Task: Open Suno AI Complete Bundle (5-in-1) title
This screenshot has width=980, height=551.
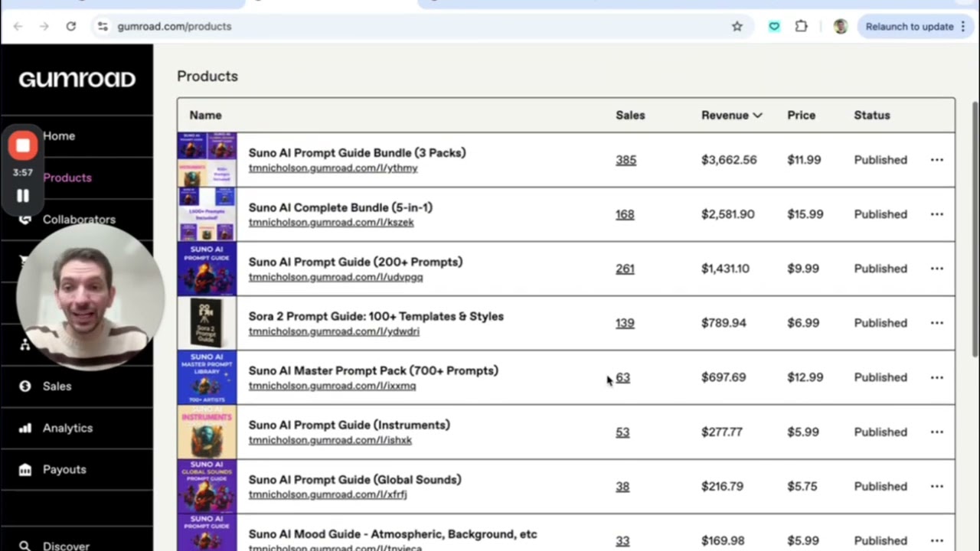Action: [x=340, y=207]
